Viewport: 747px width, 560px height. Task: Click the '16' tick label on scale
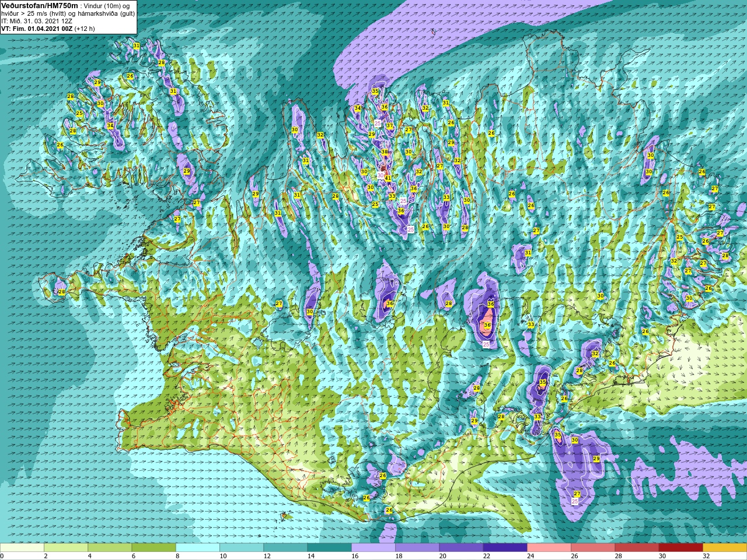click(355, 555)
